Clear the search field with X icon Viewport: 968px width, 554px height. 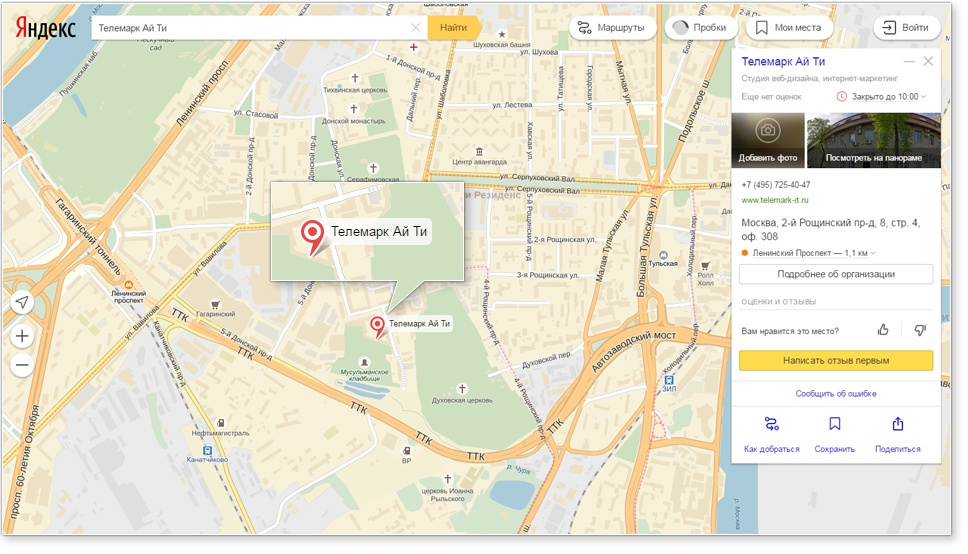click(x=416, y=28)
